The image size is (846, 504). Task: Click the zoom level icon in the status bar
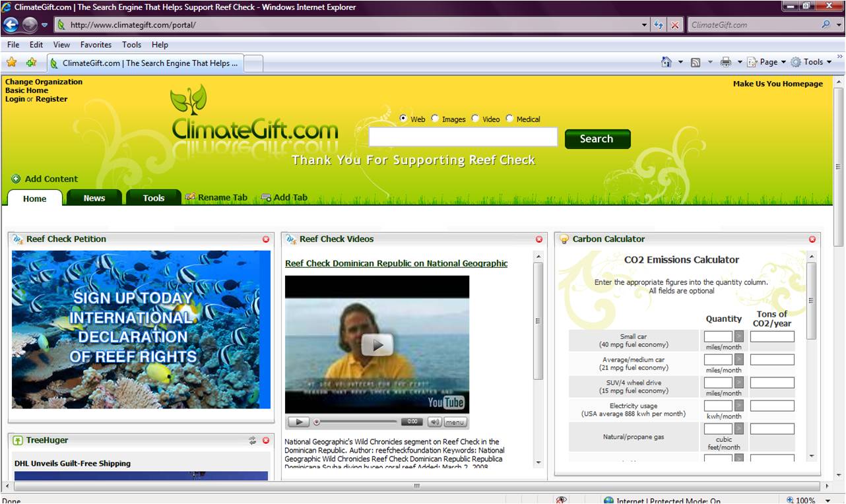[x=790, y=500]
